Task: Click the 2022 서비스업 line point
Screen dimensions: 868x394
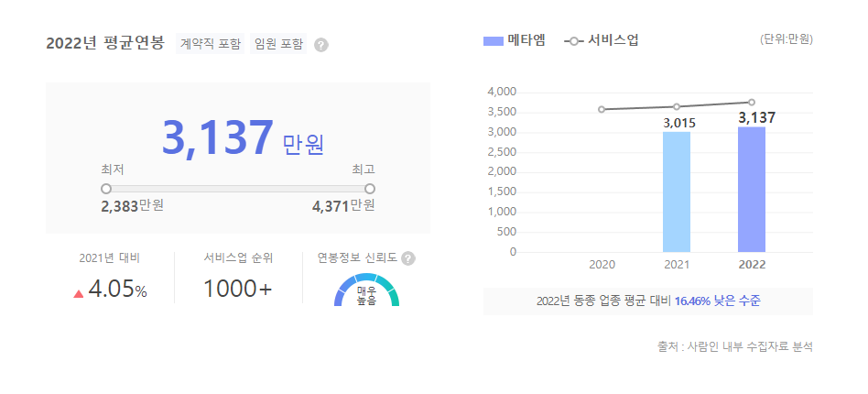Action: point(752,102)
